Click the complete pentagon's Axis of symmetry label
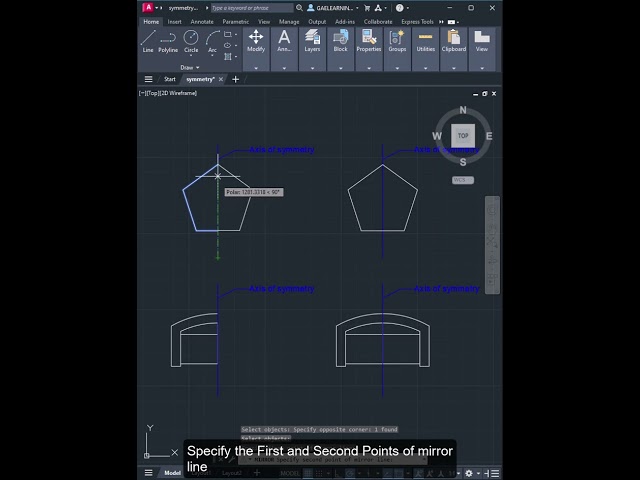The width and height of the screenshot is (640, 480). 446,150
